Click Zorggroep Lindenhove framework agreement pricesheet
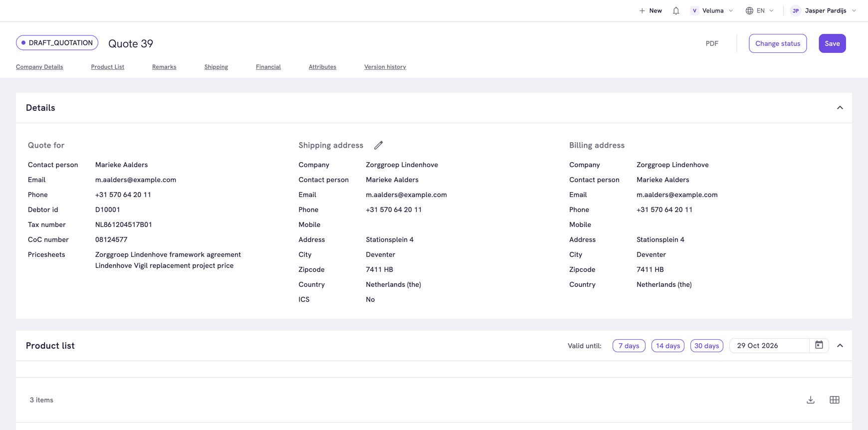 (x=168, y=254)
